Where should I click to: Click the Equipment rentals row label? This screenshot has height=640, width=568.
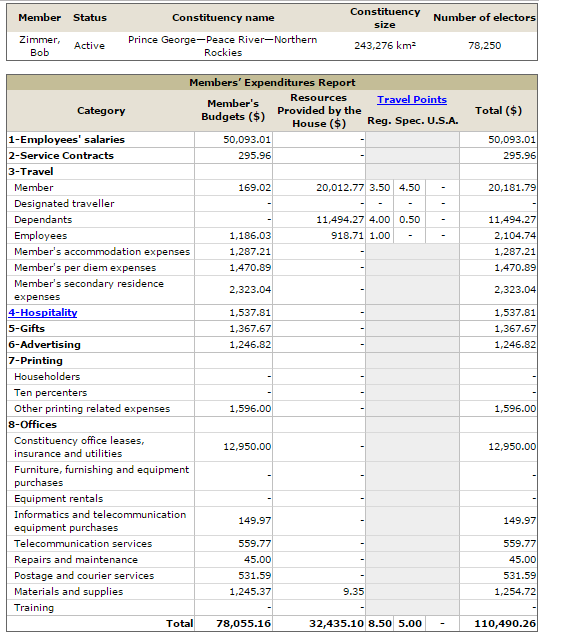pos(59,499)
